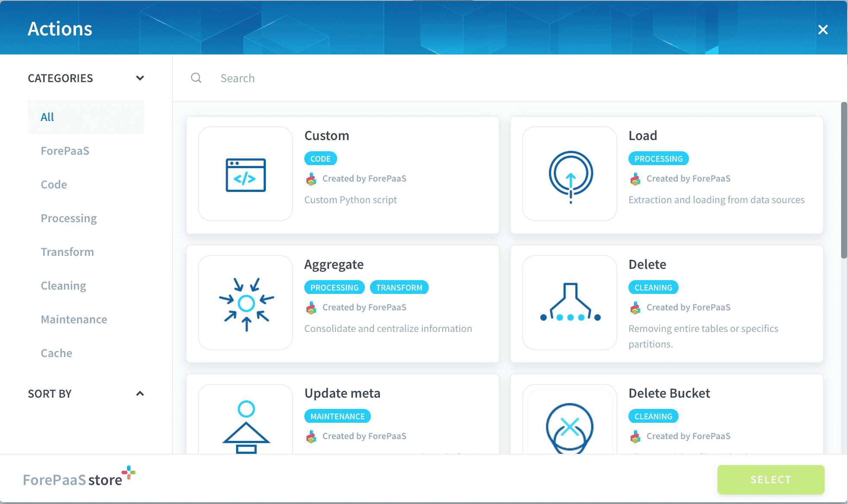Image resolution: width=848 pixels, height=504 pixels.
Task: Click the vertical scrollbar thumb
Action: pos(844,180)
